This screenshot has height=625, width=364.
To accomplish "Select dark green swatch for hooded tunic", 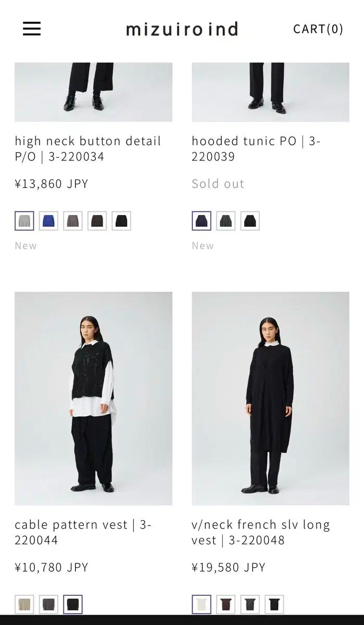I will coord(225,221).
